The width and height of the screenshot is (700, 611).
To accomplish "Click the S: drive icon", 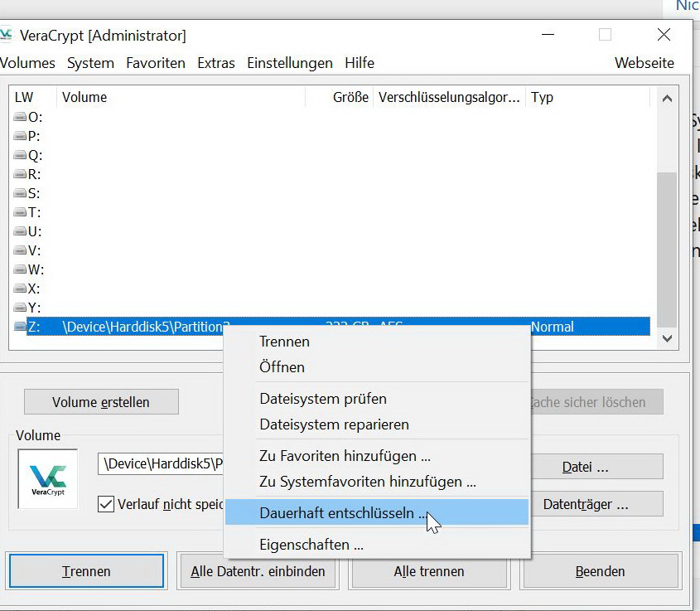I will click(x=20, y=193).
